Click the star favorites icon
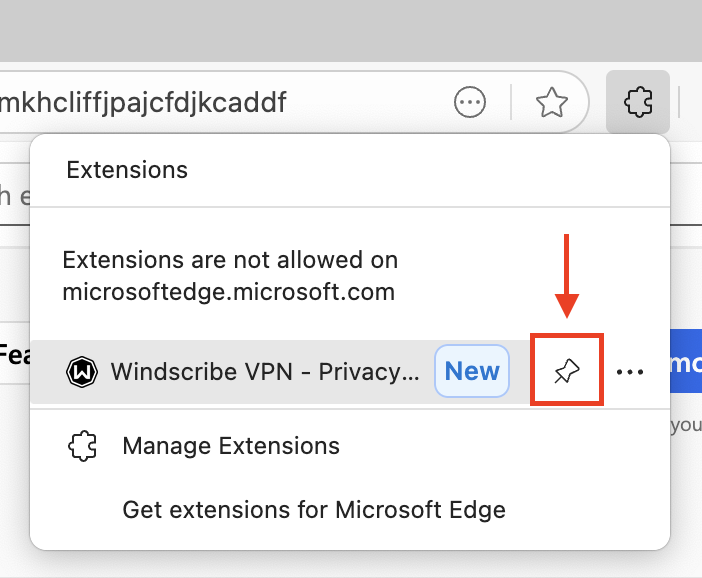 (551, 101)
